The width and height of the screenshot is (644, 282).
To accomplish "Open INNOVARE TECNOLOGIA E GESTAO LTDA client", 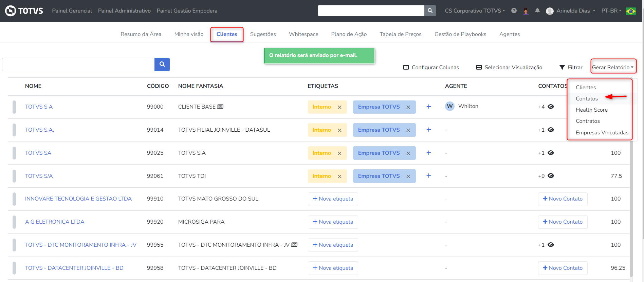I will coord(78,199).
